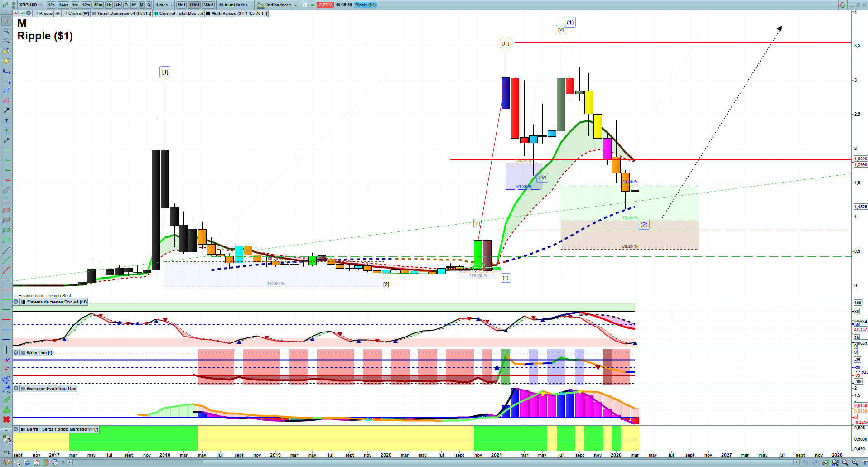The height and width of the screenshot is (467, 868).
Task: Select the ruler measurement tool
Action: click(x=6, y=190)
